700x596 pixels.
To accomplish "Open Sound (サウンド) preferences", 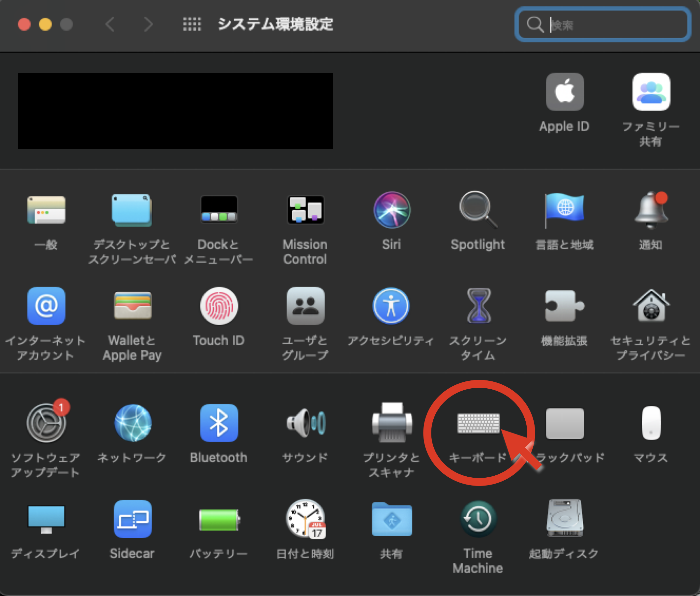I will click(306, 424).
